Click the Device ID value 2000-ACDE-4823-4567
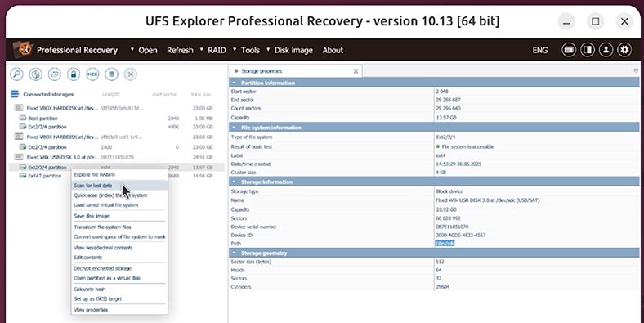This screenshot has width=644, height=323. point(460,236)
